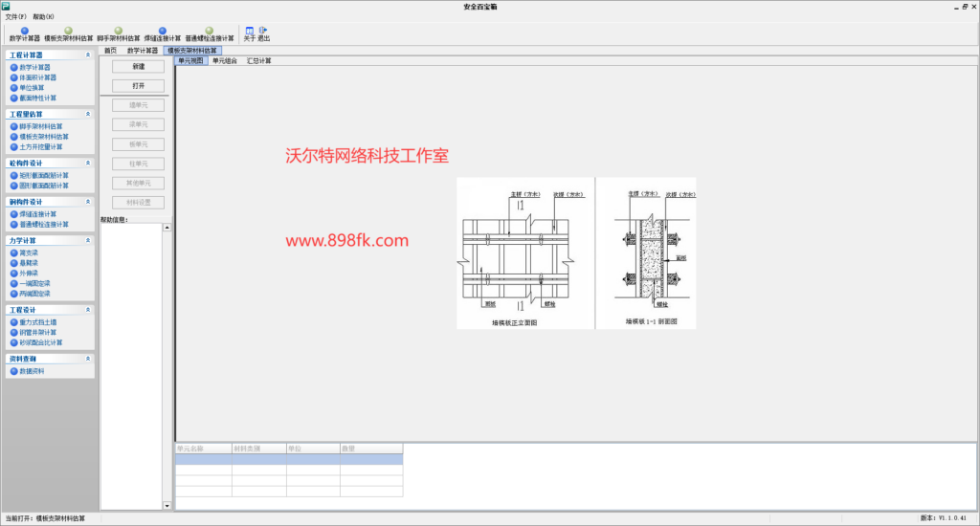Select 土方开挖量计算 in the sidebar
Viewport: 980px width, 526px height.
click(40, 147)
